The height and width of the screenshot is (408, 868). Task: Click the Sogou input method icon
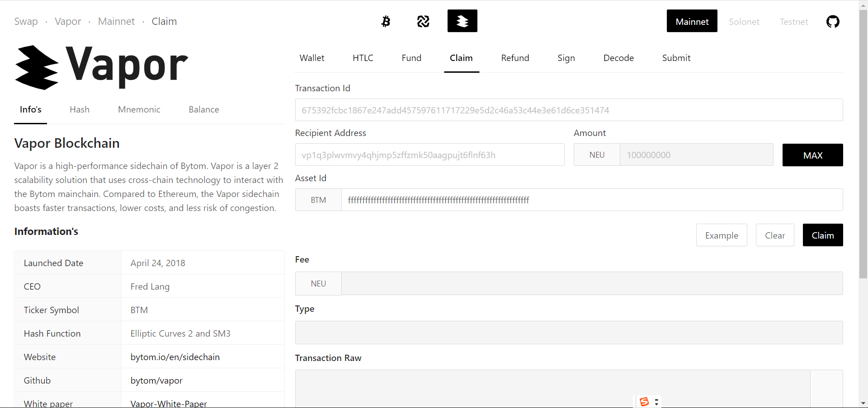tap(644, 401)
